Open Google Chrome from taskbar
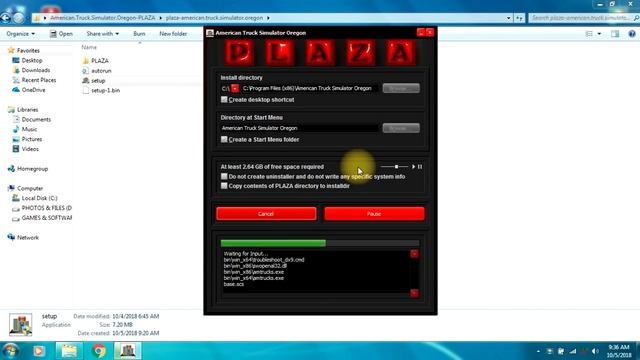This screenshot has width=640, height=360. click(x=98, y=351)
